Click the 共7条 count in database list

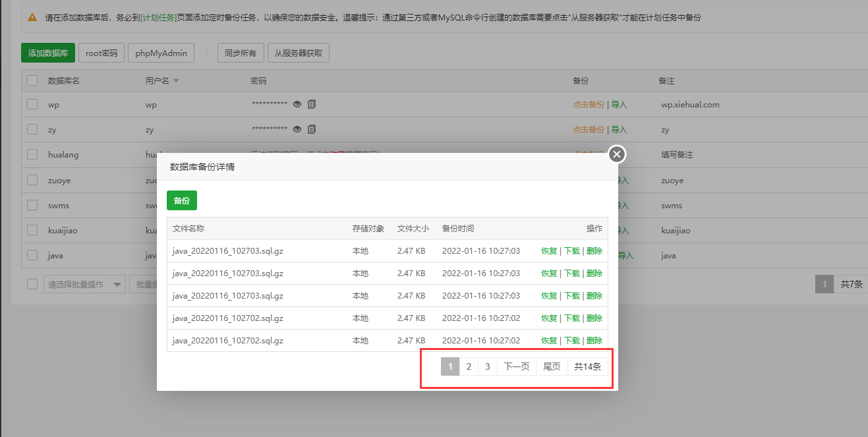click(x=852, y=284)
